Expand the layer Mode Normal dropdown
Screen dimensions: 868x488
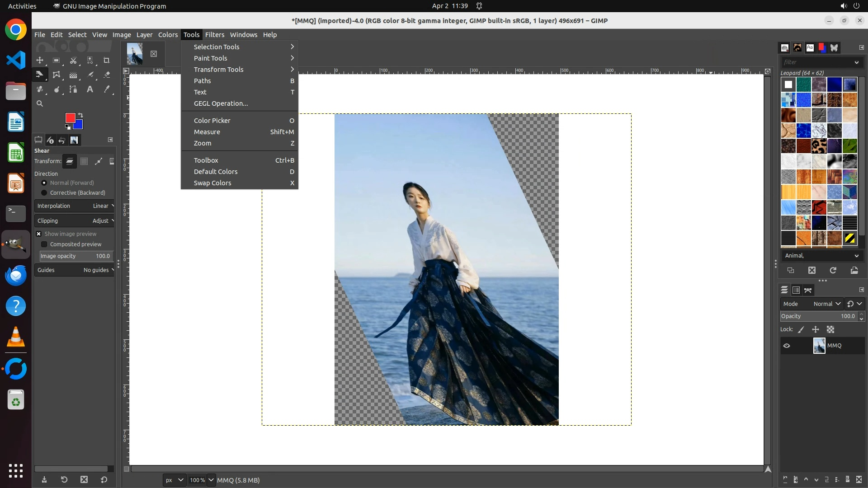826,304
